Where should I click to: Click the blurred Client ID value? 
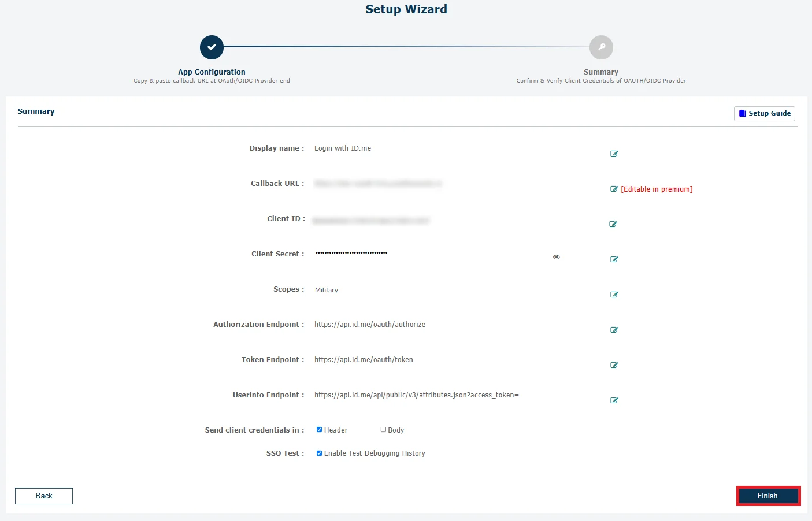pyautogui.click(x=371, y=221)
